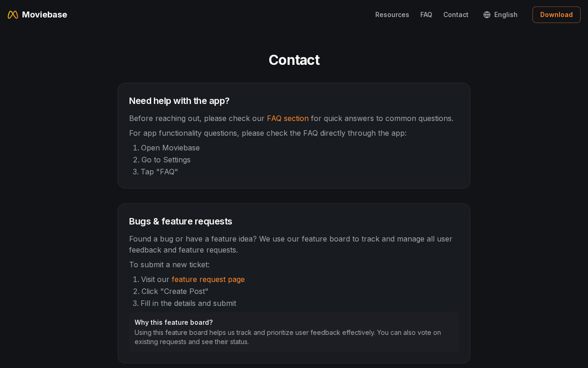Follow the orange FAQ section link
588x368 pixels.
288,118
